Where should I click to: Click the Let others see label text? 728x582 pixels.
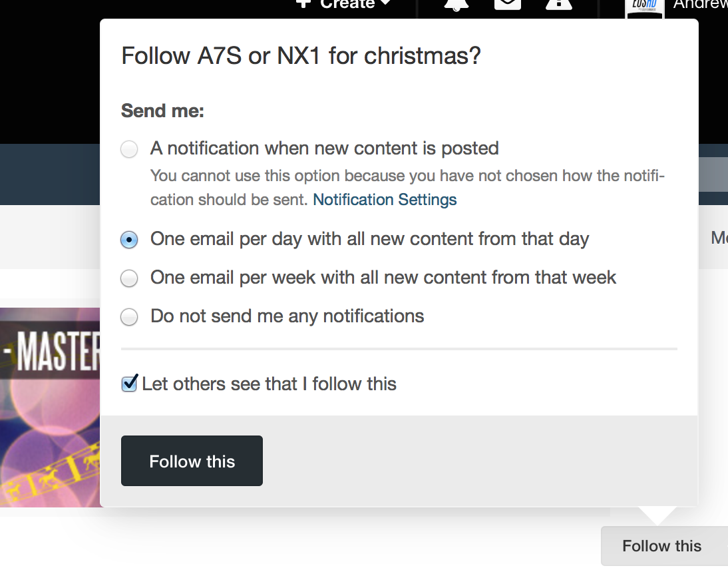click(x=269, y=384)
